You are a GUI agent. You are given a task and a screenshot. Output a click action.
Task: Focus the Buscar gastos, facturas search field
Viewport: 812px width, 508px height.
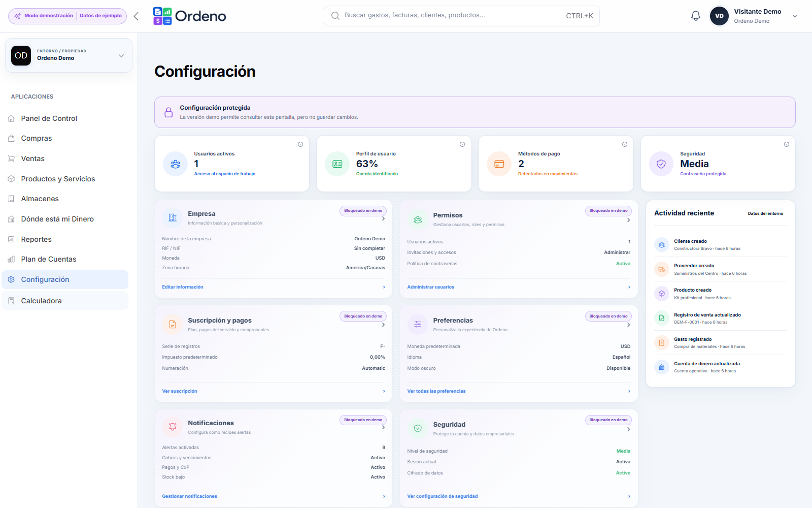point(462,16)
